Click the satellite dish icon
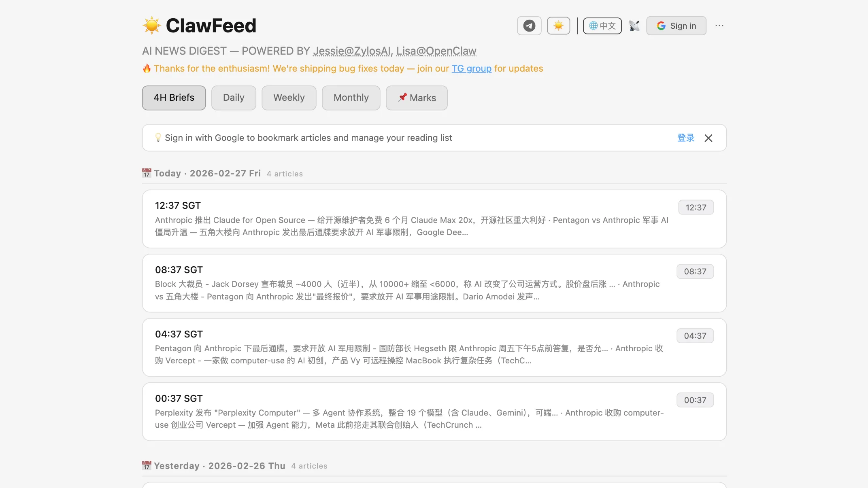868x488 pixels. [634, 25]
